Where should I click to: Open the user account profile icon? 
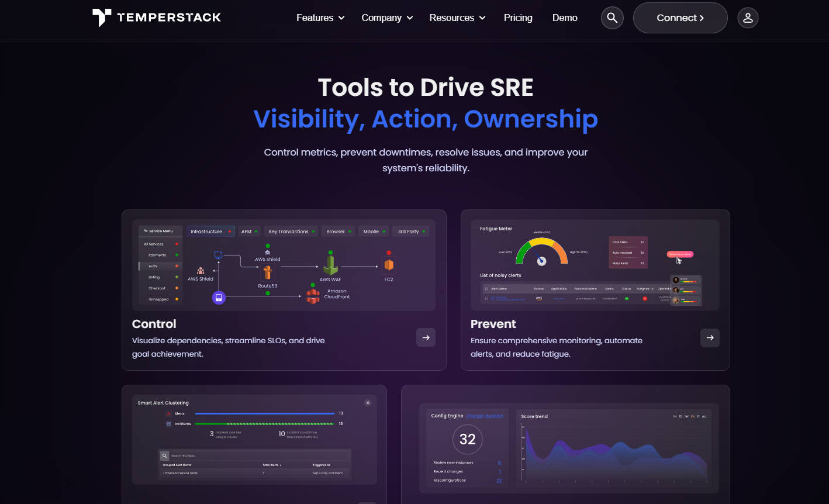[x=748, y=18]
